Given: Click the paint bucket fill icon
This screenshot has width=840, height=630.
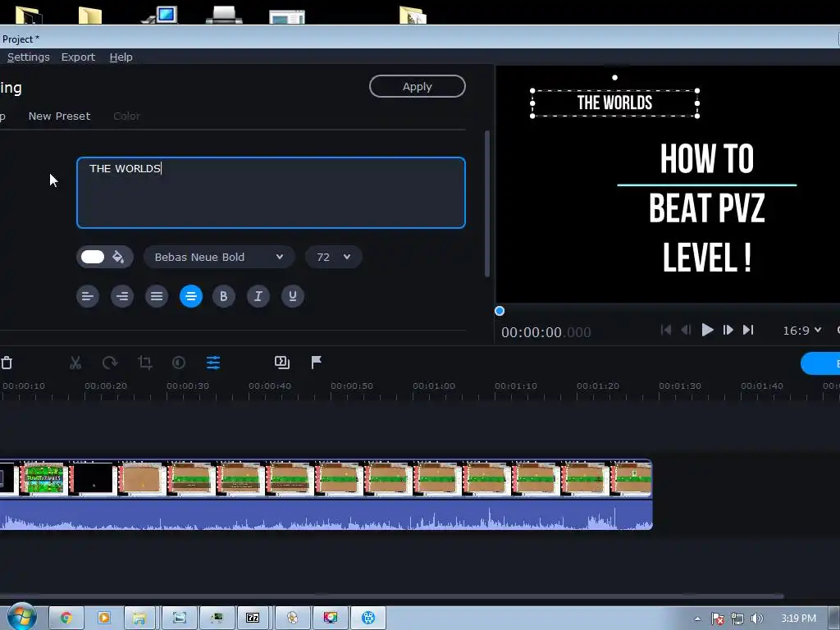Looking at the screenshot, I should coord(118,257).
